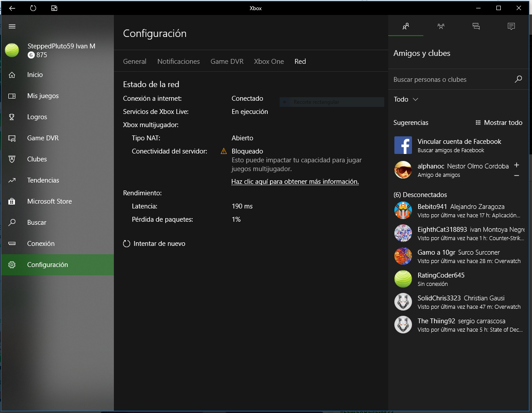Open the SteppedPluto59 profile avatar
This screenshot has height=413, width=532.
[12, 50]
